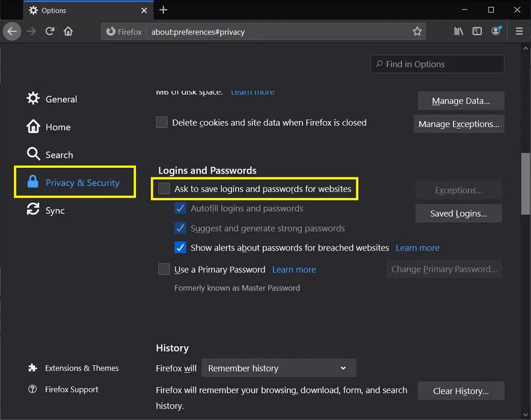Open Search settings via magnifier icon
The width and height of the screenshot is (531, 420).
[33, 155]
